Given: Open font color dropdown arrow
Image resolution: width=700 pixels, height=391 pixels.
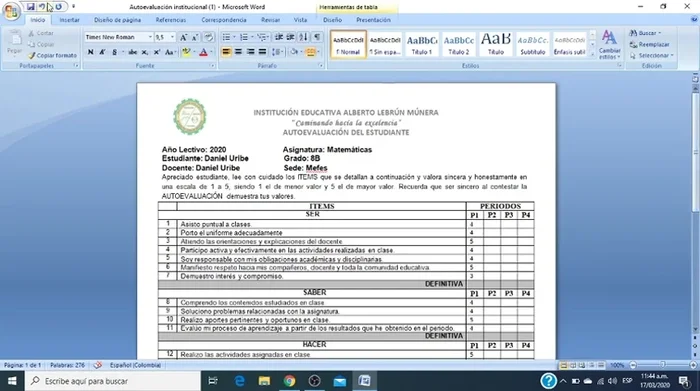Looking at the screenshot, I should [x=211, y=52].
